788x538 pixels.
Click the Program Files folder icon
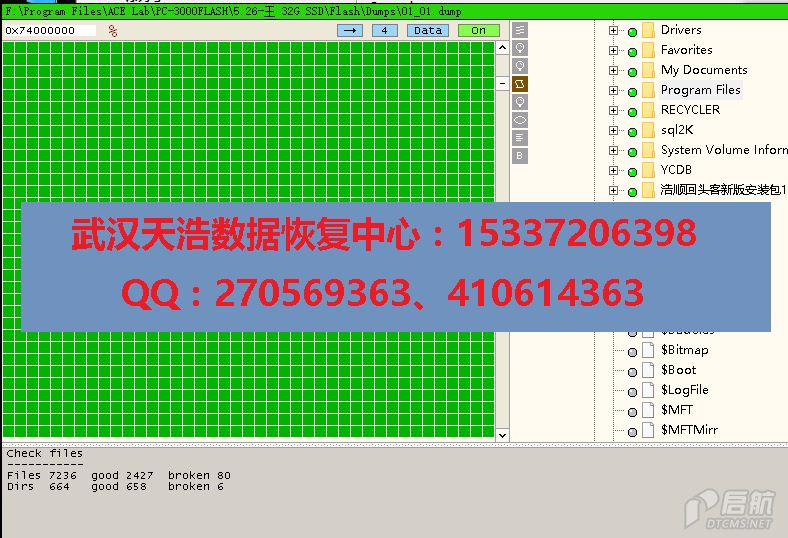tap(647, 90)
